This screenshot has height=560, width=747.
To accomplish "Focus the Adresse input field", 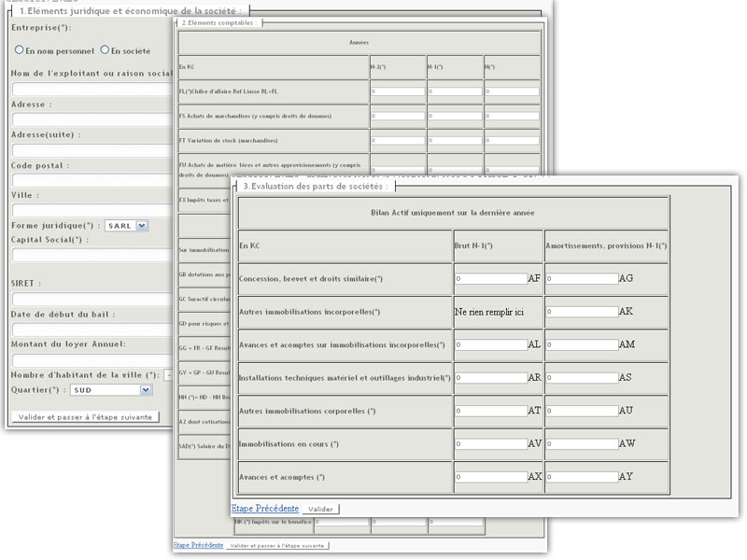I will 92,119.
